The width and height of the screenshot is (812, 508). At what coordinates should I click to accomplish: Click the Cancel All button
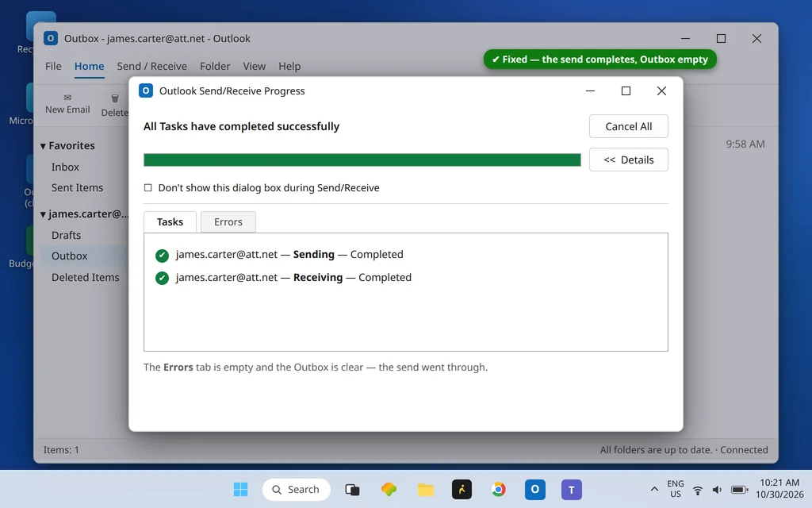(629, 126)
